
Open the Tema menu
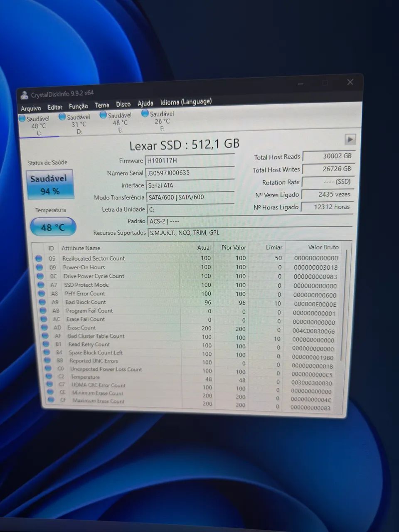[102, 105]
